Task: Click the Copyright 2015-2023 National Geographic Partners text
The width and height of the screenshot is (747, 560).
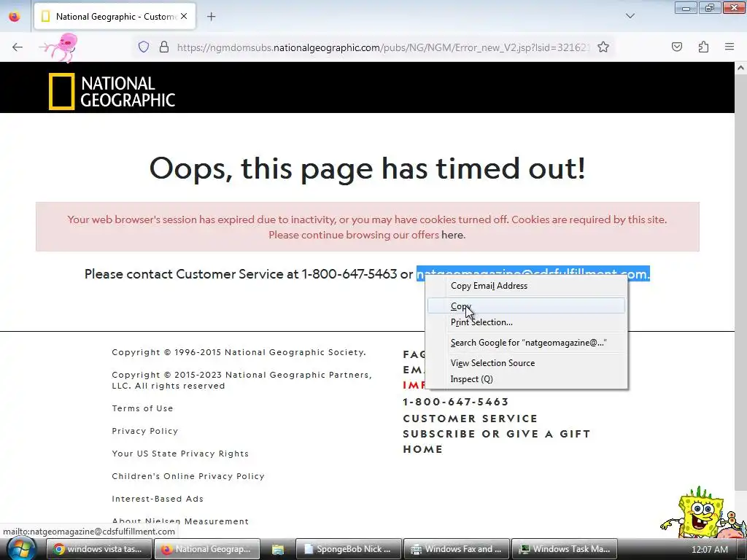Action: [x=242, y=381]
